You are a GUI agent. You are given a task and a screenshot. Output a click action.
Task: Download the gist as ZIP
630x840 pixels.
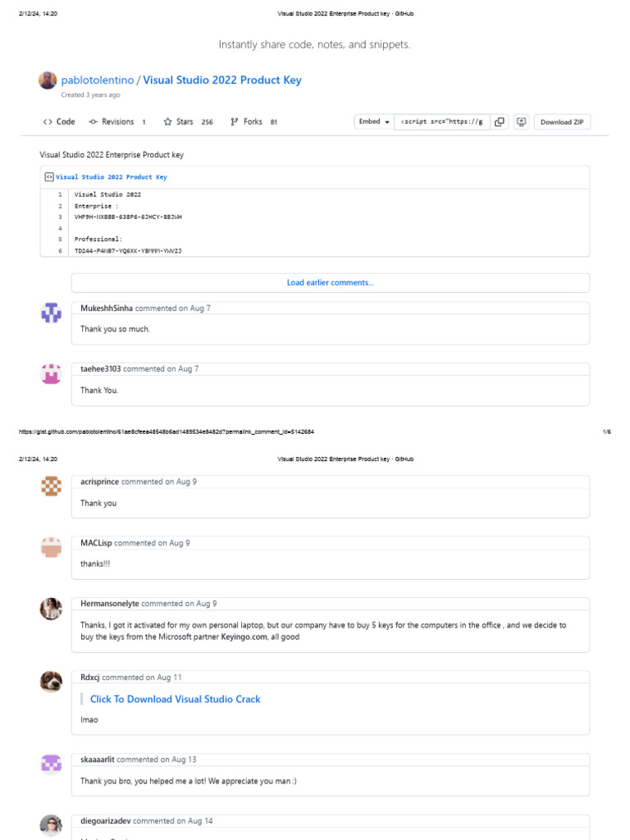562,122
